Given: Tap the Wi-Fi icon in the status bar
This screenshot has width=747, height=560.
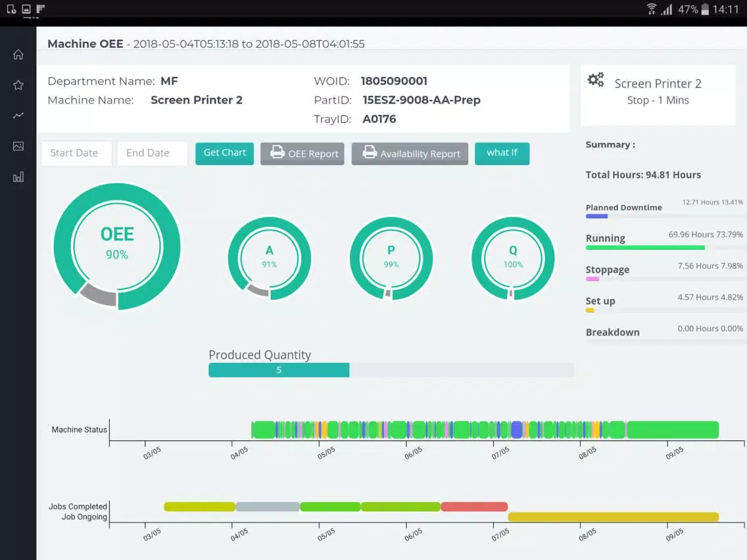Looking at the screenshot, I should (651, 9).
